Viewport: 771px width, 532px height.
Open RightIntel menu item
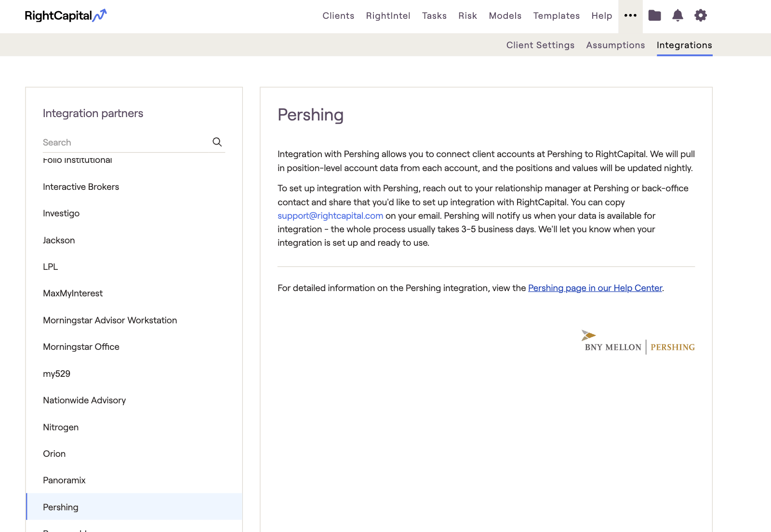click(x=388, y=16)
